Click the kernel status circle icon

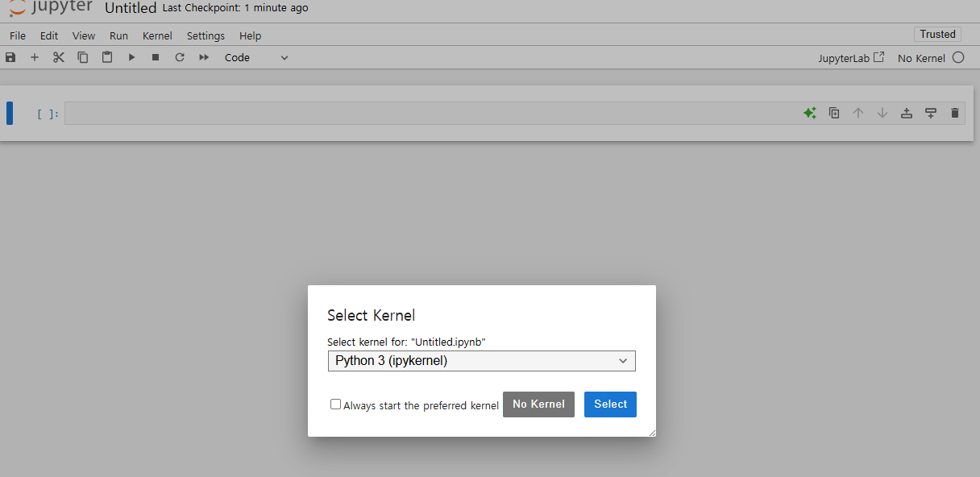[958, 57]
